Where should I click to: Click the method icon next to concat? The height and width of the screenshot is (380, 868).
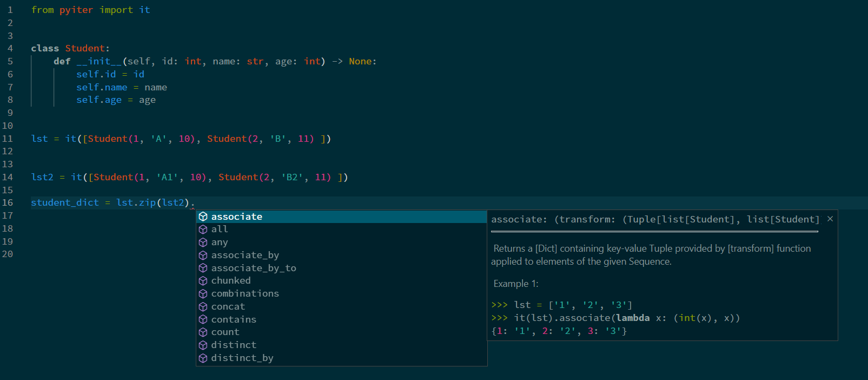click(x=203, y=307)
